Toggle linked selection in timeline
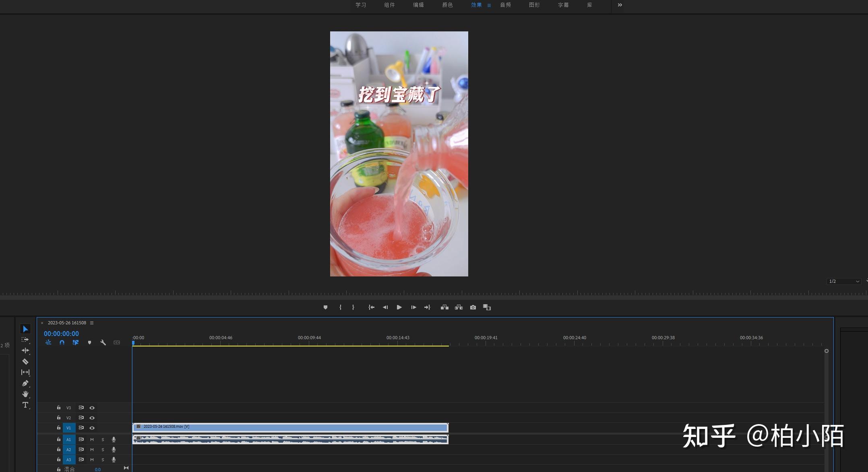The image size is (868, 472). pyautogui.click(x=75, y=342)
